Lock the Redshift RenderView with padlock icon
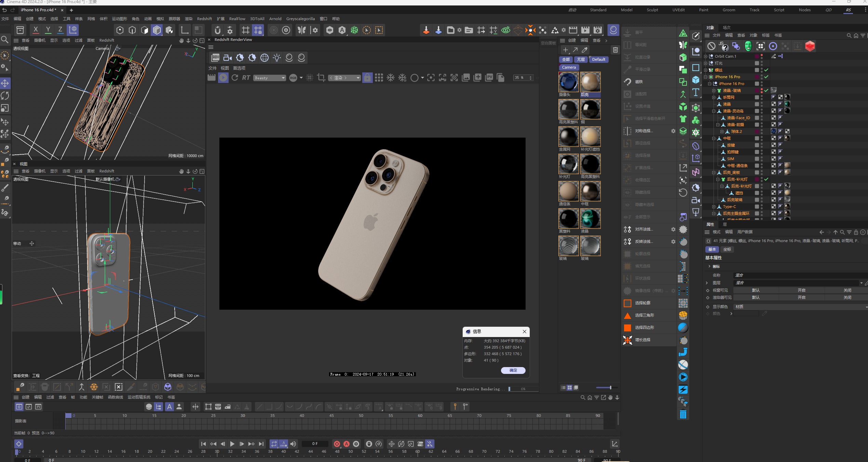Image resolution: width=868 pixels, height=462 pixels. point(367,78)
